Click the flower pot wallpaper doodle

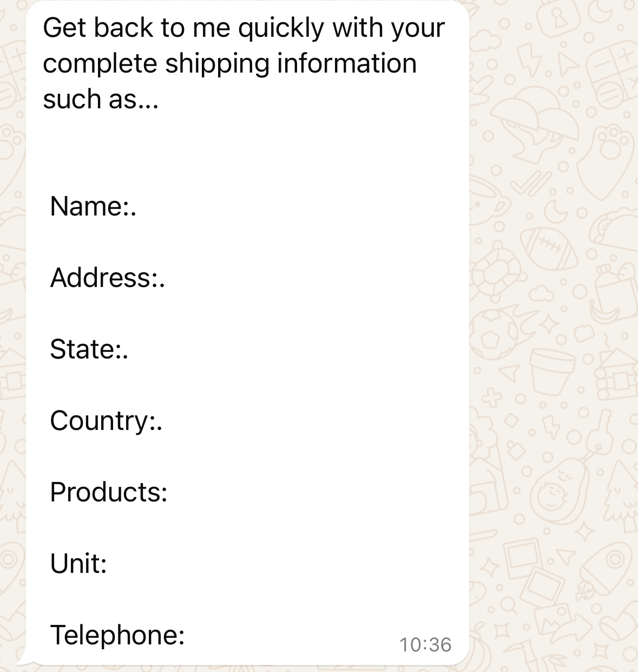pos(552,370)
